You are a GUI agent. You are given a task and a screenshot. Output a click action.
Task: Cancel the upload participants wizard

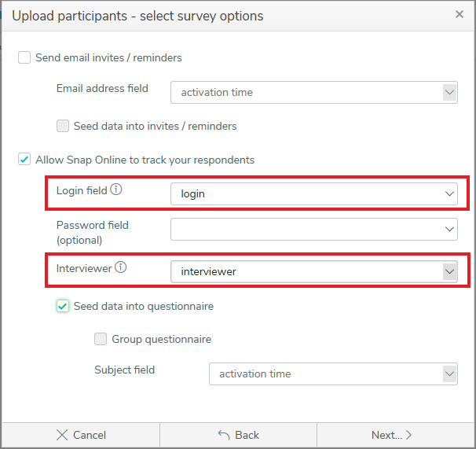[x=81, y=435]
